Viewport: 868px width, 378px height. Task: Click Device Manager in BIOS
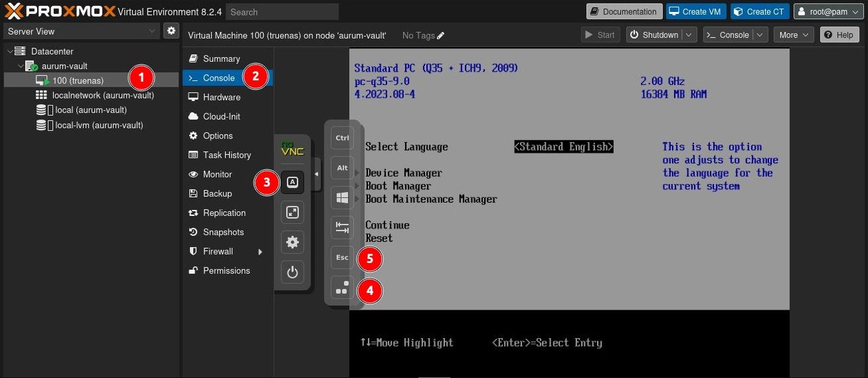coord(404,173)
